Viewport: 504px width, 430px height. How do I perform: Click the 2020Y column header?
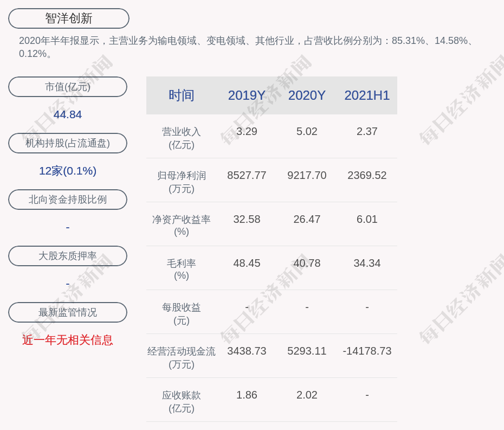307,95
